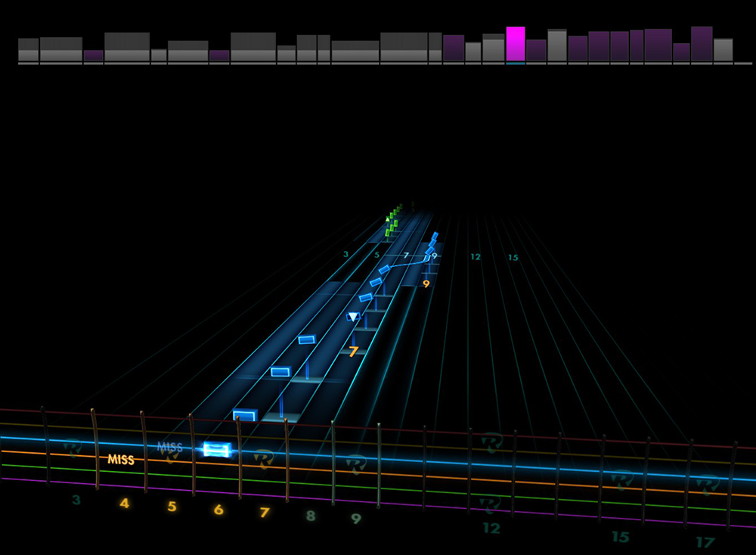Click the small white 7 on distant highway
This screenshot has width=756, height=555.
(x=406, y=255)
